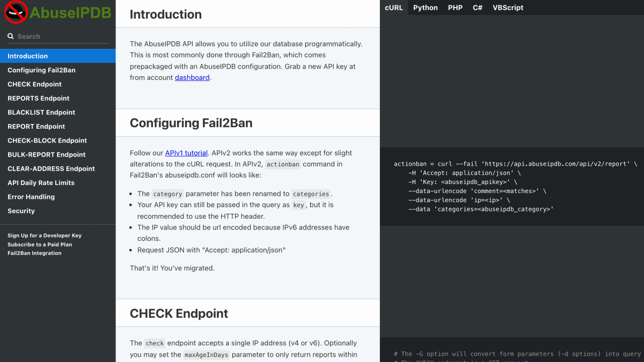Select the PHP code tab
Image resolution: width=644 pixels, height=362 pixels.
tap(455, 8)
